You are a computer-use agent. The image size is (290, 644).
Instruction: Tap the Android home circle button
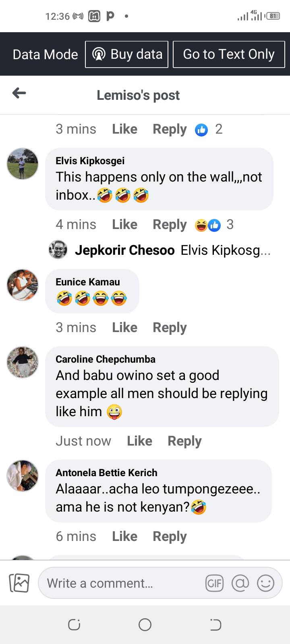tap(145, 625)
